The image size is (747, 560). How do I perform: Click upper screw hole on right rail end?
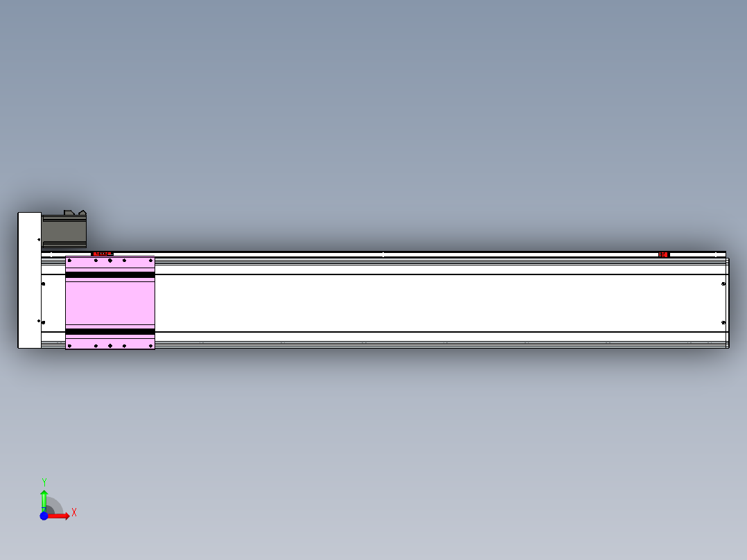pyautogui.click(x=723, y=284)
